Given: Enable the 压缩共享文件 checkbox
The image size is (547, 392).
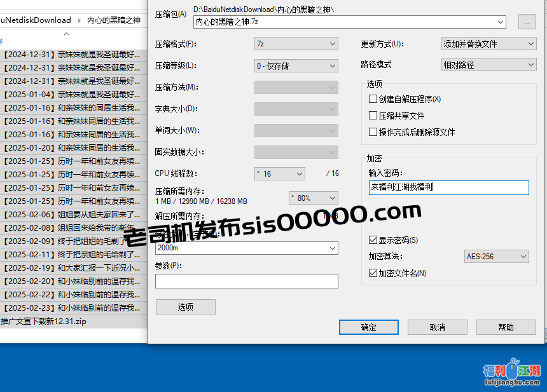Looking at the screenshot, I should [x=371, y=115].
